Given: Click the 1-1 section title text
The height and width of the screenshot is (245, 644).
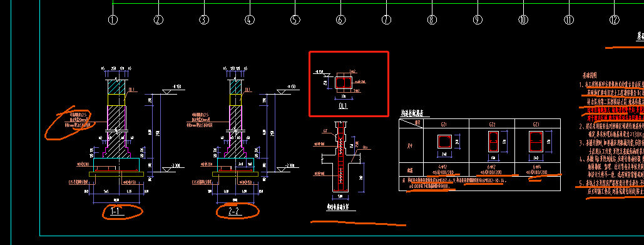Looking at the screenshot, I should (115, 211).
